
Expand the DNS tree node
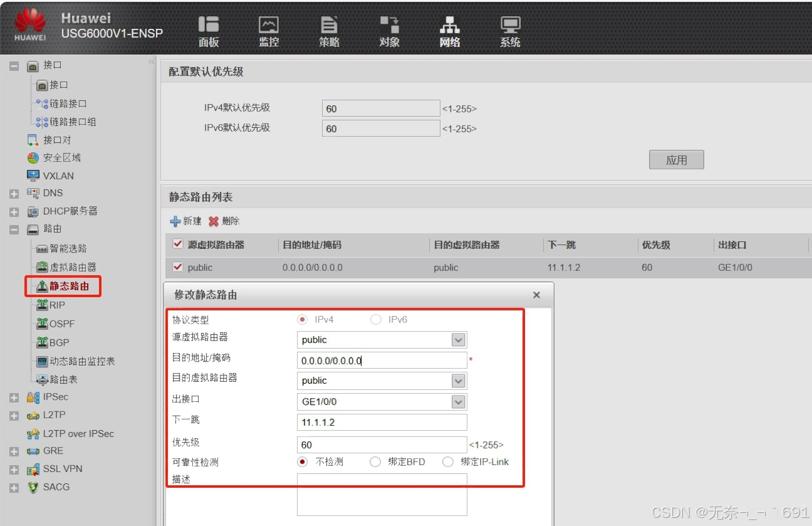[14, 193]
